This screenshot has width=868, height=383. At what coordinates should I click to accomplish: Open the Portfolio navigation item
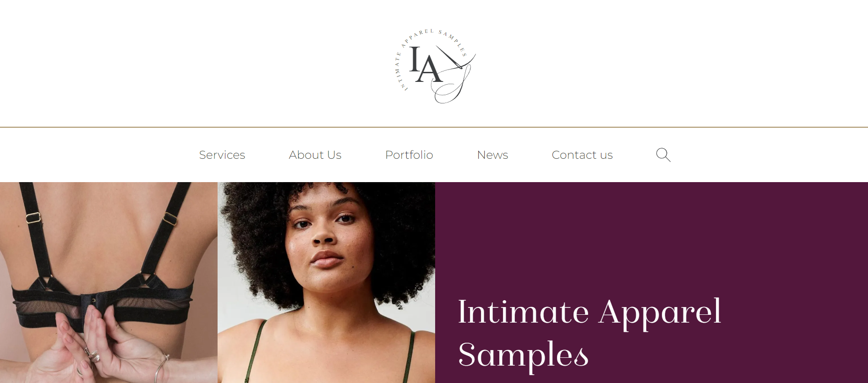(409, 155)
